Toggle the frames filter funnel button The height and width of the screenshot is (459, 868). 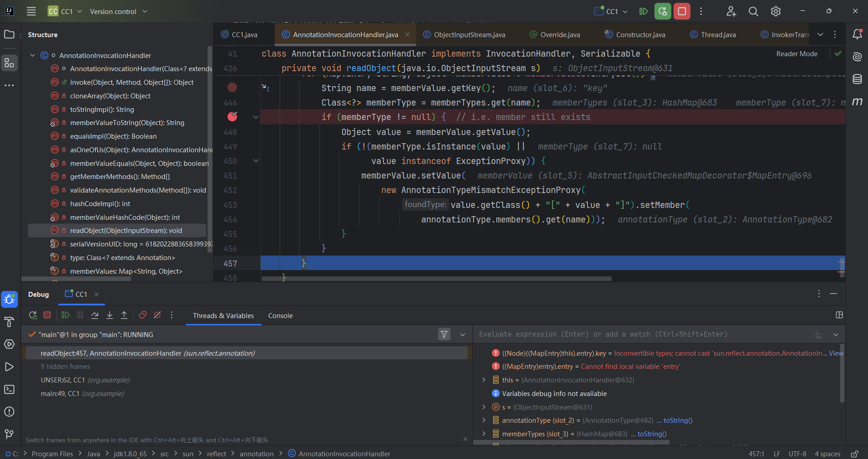pos(444,334)
